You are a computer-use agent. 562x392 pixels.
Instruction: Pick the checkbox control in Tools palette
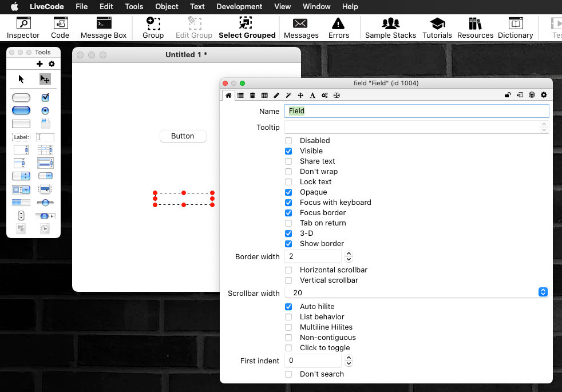point(45,97)
